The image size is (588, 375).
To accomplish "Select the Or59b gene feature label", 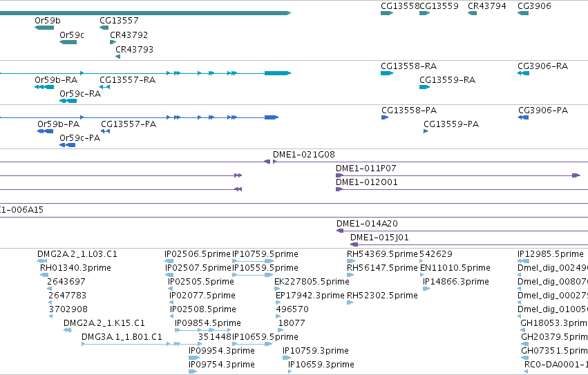I will pyautogui.click(x=47, y=21).
